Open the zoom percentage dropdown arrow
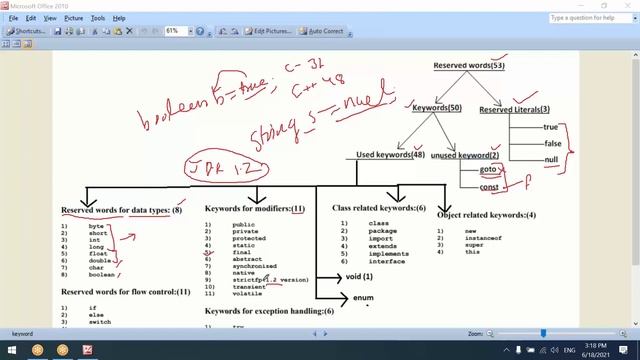640x360 pixels. [x=190, y=31]
